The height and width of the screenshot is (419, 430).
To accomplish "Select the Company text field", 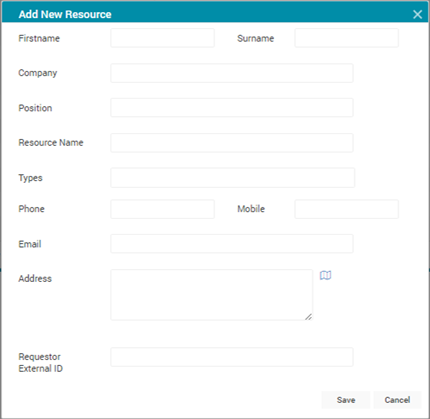I will tap(232, 73).
